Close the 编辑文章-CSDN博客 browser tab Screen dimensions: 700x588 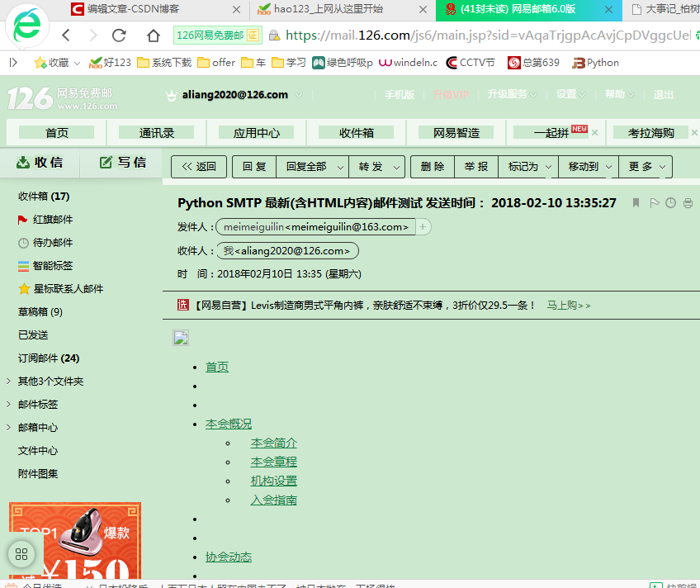[x=237, y=9]
